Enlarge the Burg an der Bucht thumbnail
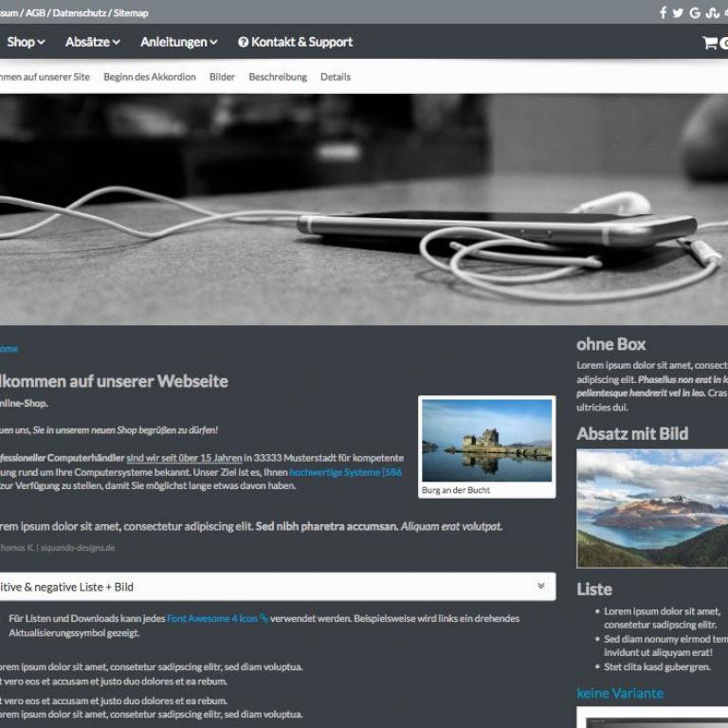The image size is (728, 728). pos(486,440)
